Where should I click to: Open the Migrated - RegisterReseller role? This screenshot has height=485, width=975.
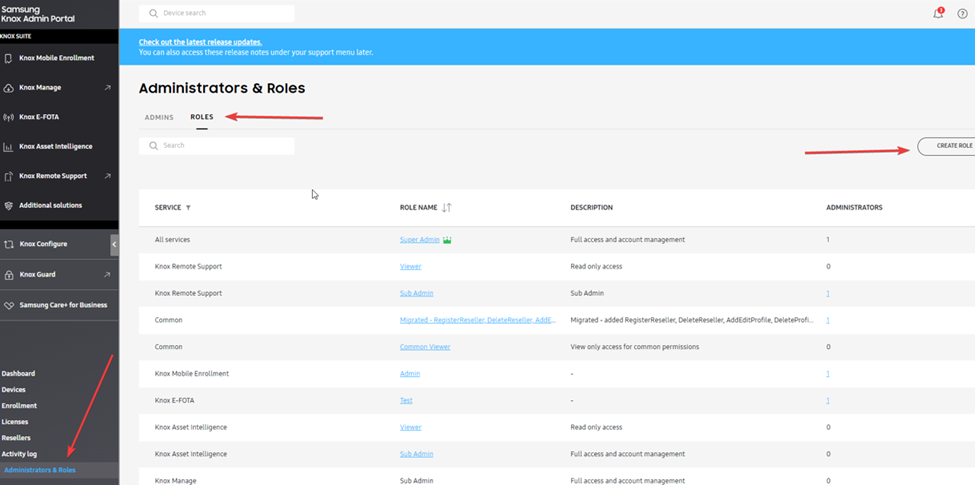tap(478, 320)
